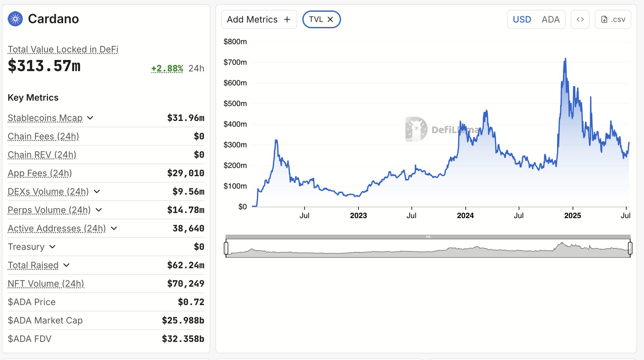The height and width of the screenshot is (360, 644).
Task: Click the Cardano logo icon
Action: 15,19
